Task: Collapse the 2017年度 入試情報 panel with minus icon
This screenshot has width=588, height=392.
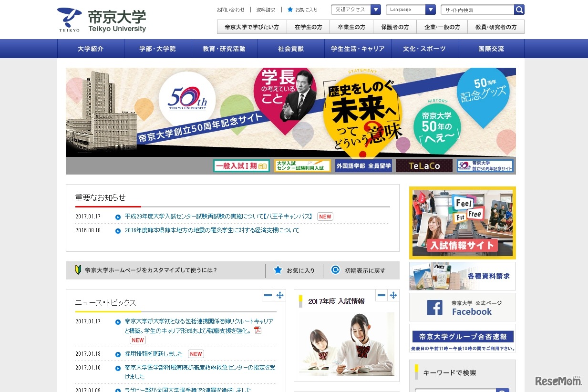Action: [x=382, y=296]
